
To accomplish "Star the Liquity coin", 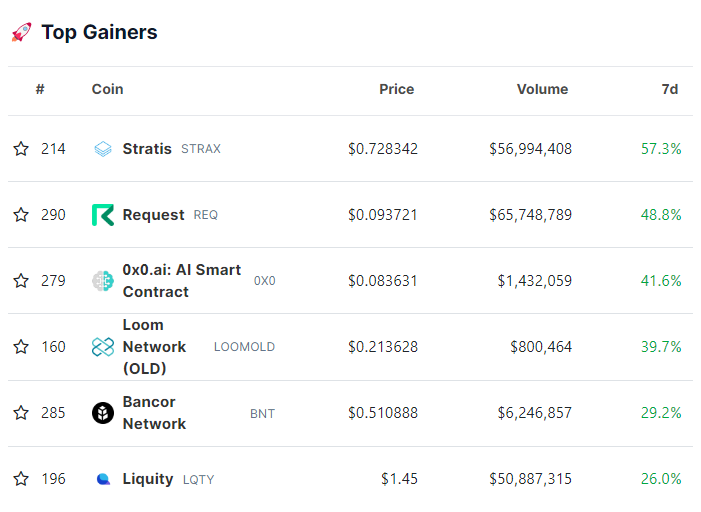I will pos(21,479).
